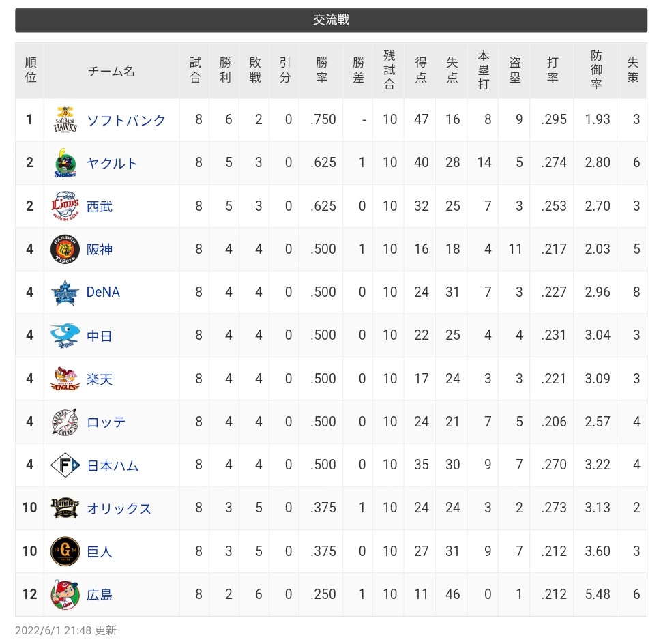Click the 防御率 column header
Screen dimensions: 661x644
pos(596,70)
